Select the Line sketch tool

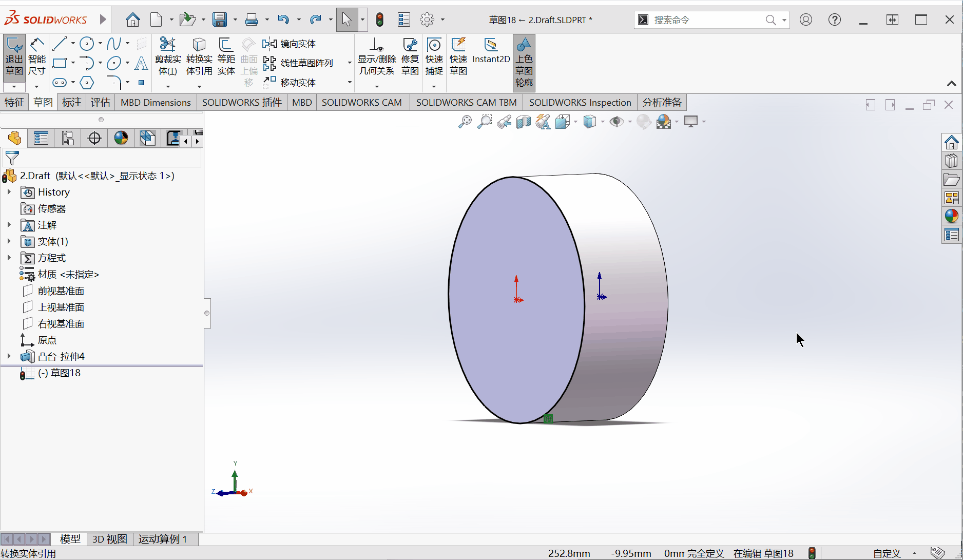pos(59,44)
